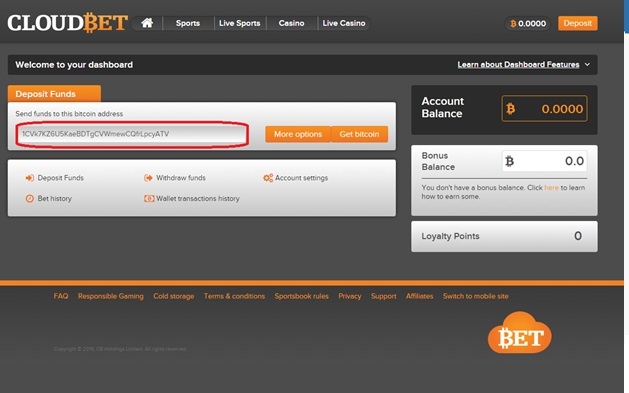Open Privacy footer link
Screen dimensions: 629x393
point(350,296)
